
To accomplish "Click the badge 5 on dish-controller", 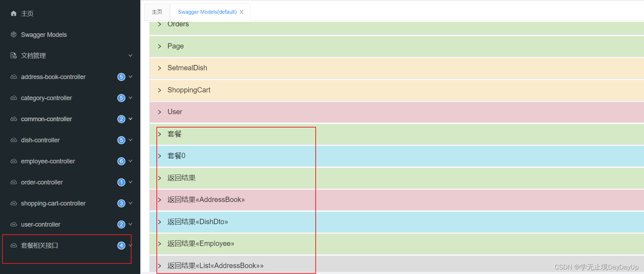I will point(121,140).
